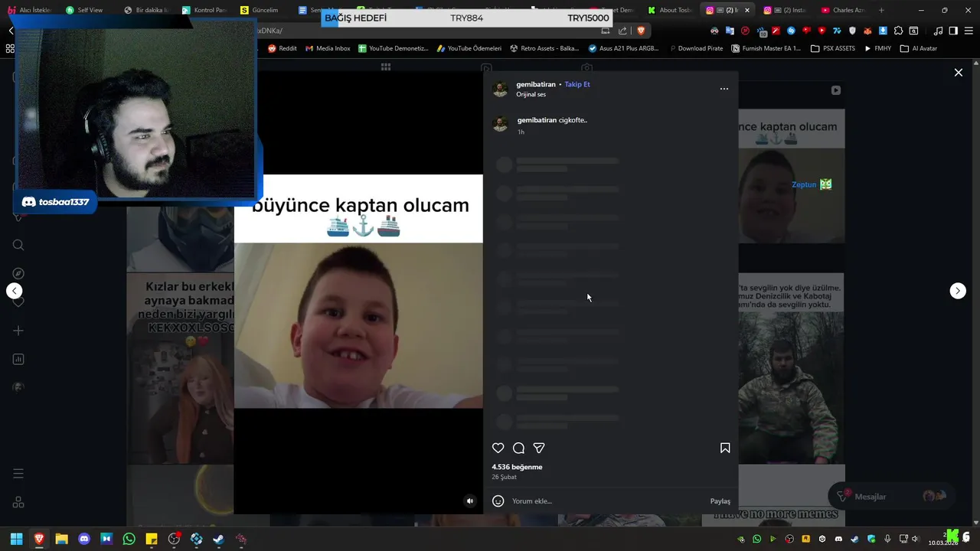Open the 4.536 beğenme likes list

[517, 467]
